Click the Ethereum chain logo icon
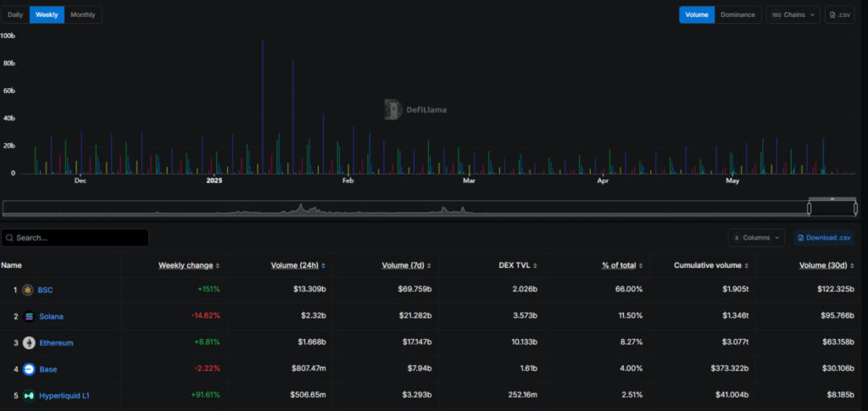 [x=29, y=343]
